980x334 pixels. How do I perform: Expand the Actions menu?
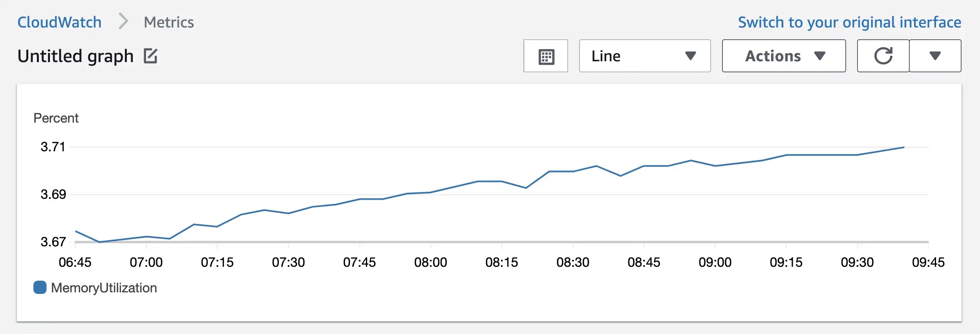[x=783, y=56]
